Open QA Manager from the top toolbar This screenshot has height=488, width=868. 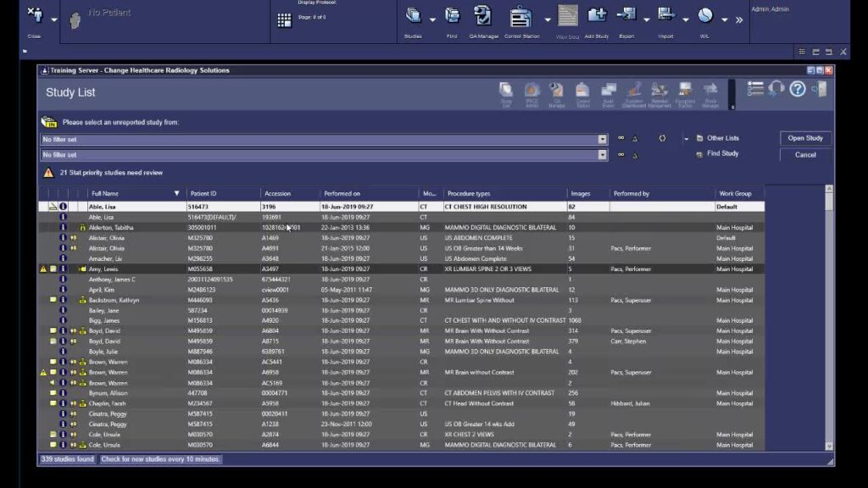(x=482, y=15)
